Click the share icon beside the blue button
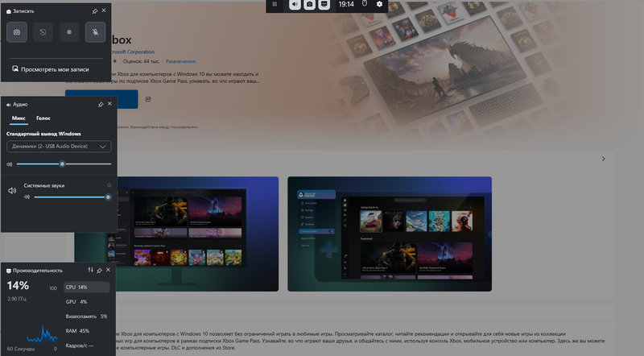The width and height of the screenshot is (644, 356). point(148,99)
